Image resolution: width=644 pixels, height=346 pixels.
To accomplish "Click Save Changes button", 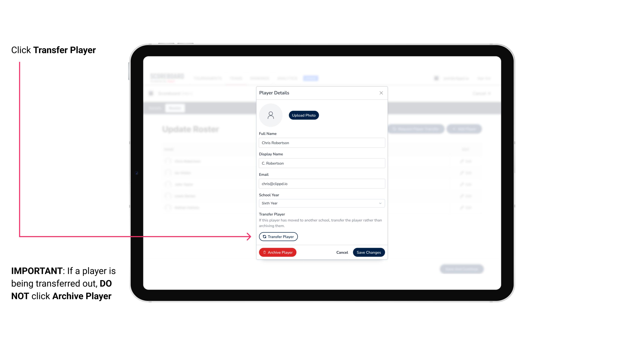I will point(369,252).
